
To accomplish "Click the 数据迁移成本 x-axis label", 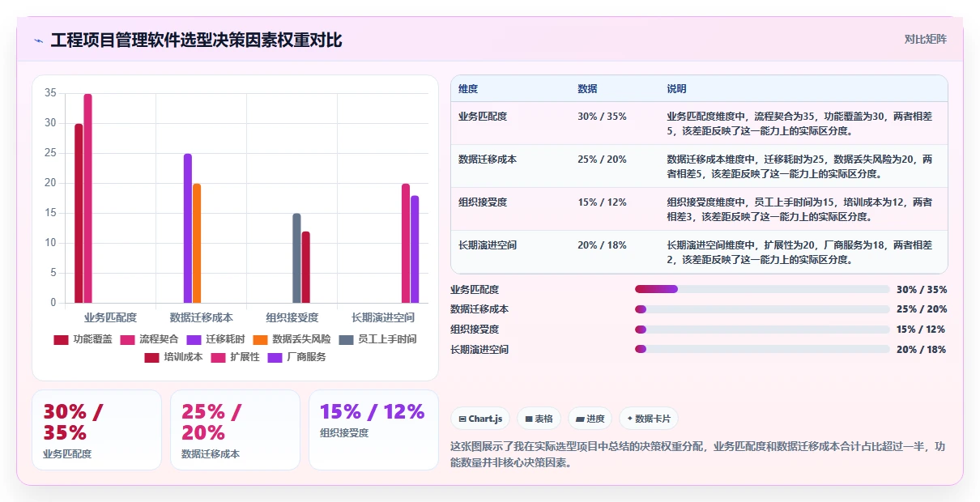I will click(x=202, y=317).
